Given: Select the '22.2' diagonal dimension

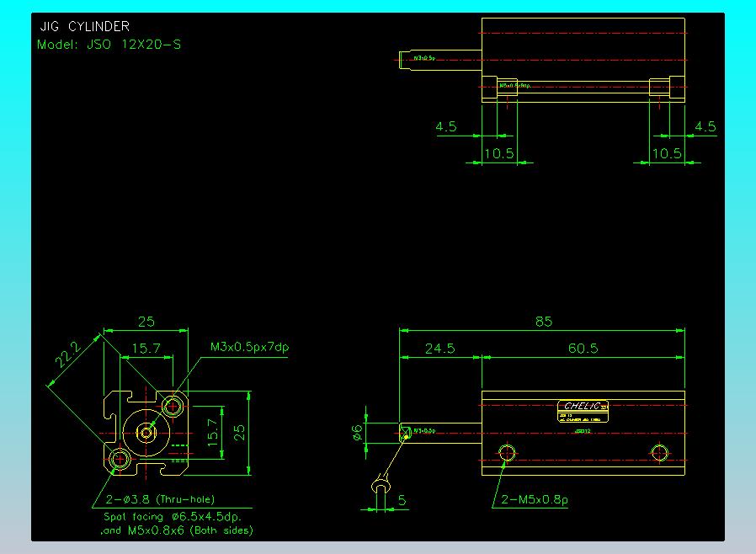Looking at the screenshot, I should point(68,354).
